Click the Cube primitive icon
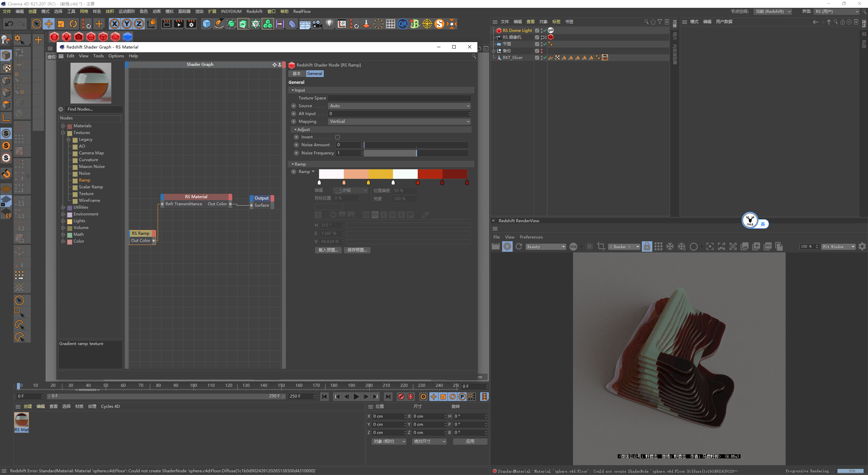Screen dimensions: 868x475 (x=206, y=24)
